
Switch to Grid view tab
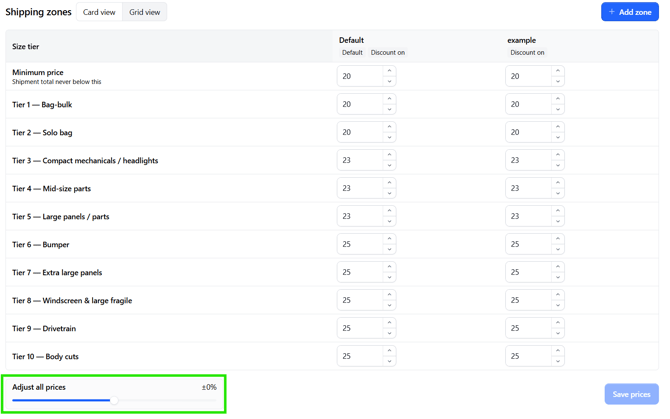click(144, 12)
